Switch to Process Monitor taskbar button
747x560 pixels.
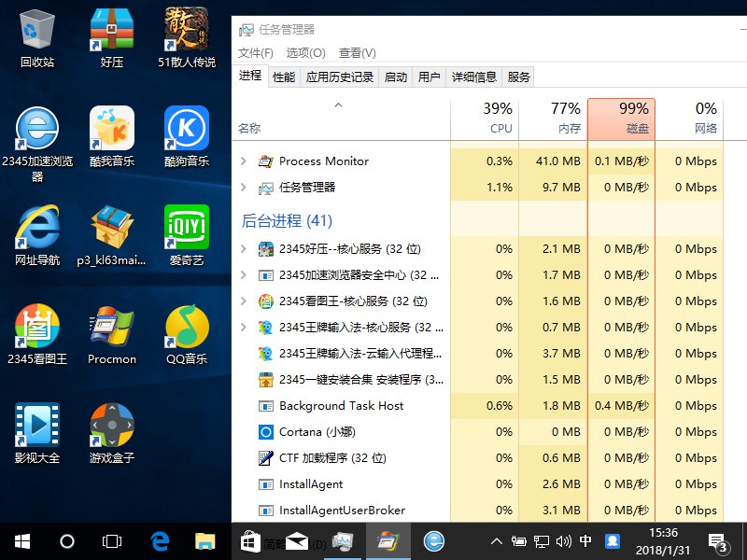pyautogui.click(x=388, y=541)
